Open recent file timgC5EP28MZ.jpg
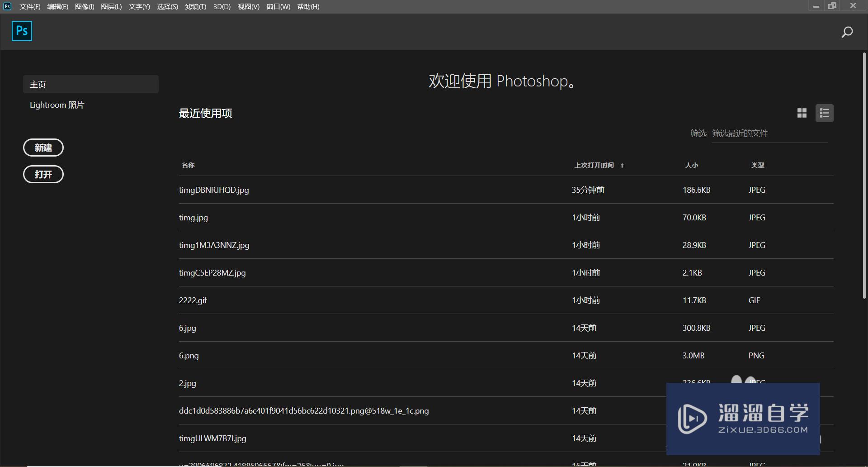This screenshot has height=467, width=868. 212,273
